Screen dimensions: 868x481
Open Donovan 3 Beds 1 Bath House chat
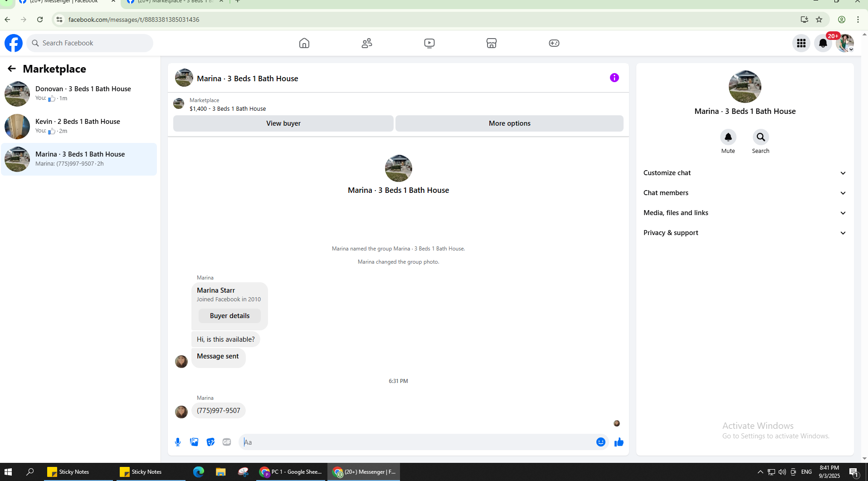click(79, 94)
